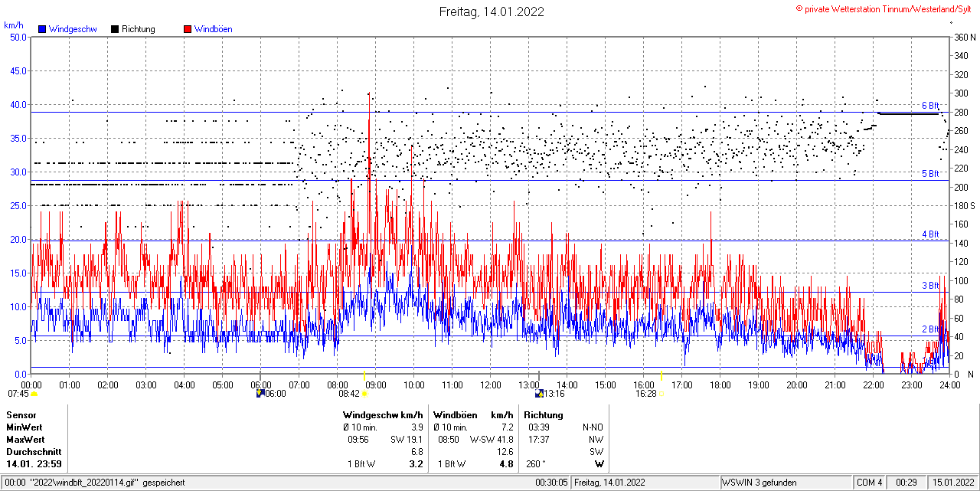Click the private Wetterstation Tinnum/Westerland/Sylt copyright text
The width and height of the screenshot is (980, 491).
(885, 8)
